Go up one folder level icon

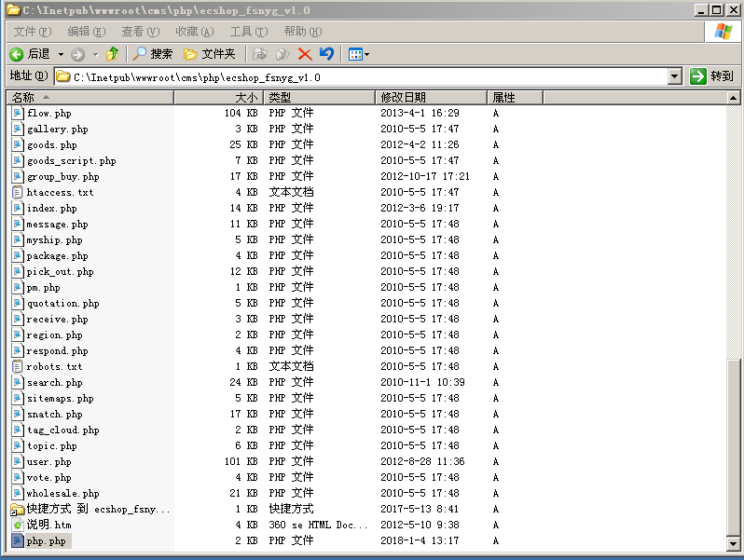point(113,54)
